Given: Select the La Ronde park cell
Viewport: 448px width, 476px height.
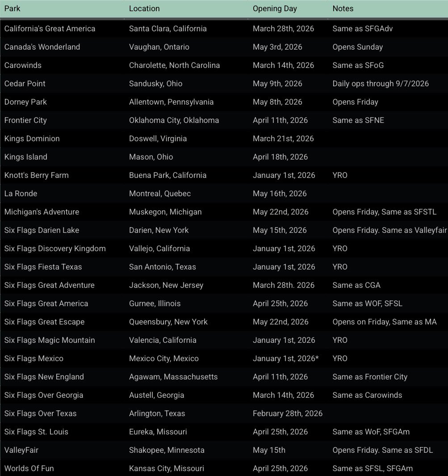Looking at the screenshot, I should point(21,194).
